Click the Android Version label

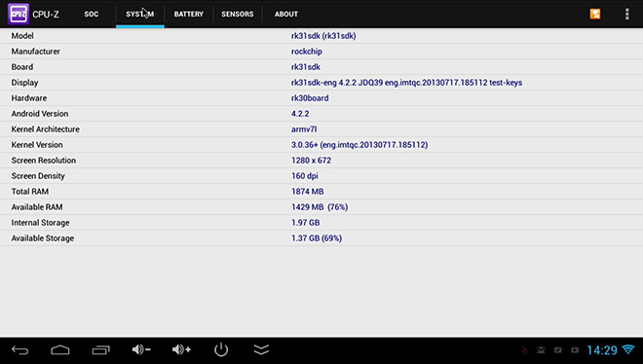[x=40, y=114]
